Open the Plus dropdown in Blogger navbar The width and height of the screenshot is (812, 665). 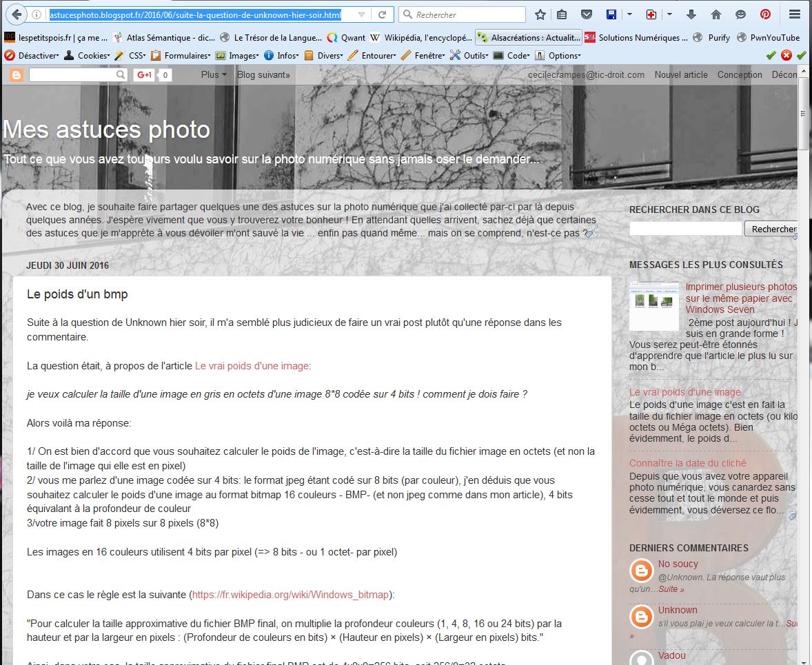[x=214, y=74]
